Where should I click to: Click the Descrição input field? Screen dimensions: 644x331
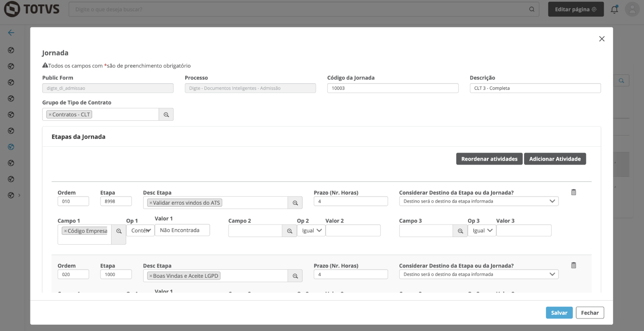535,88
